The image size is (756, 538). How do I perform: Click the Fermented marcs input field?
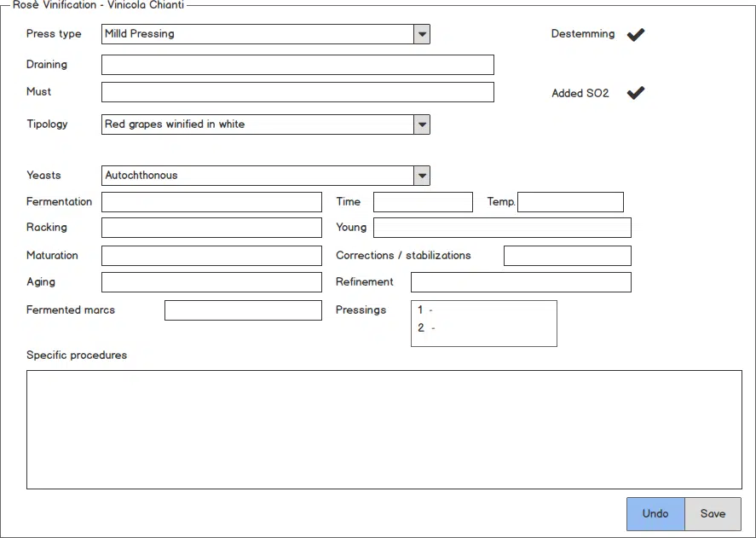tap(243, 310)
